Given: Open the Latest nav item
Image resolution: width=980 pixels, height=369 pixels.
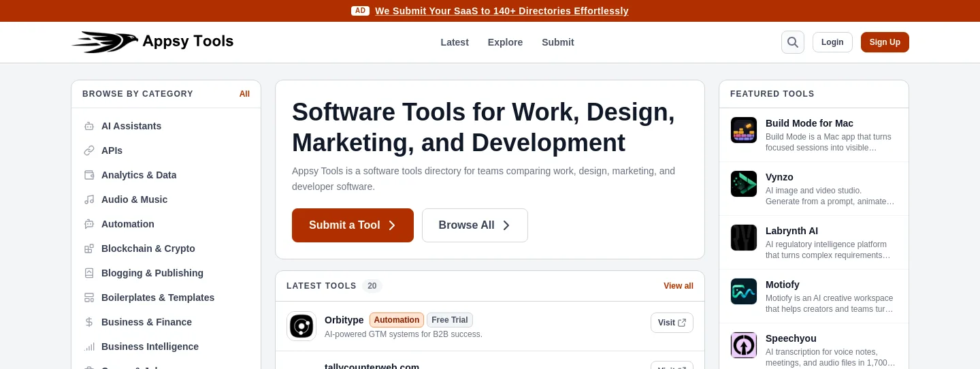Looking at the screenshot, I should pyautogui.click(x=455, y=42).
